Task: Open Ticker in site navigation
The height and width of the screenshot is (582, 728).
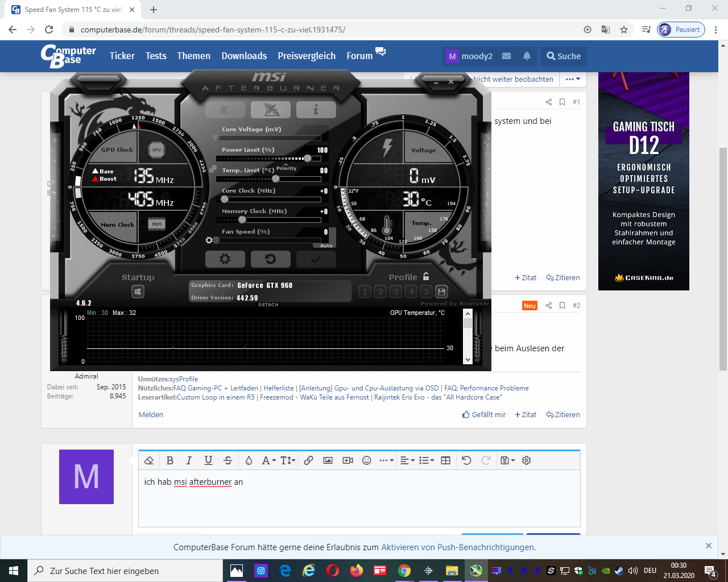Action: (122, 56)
